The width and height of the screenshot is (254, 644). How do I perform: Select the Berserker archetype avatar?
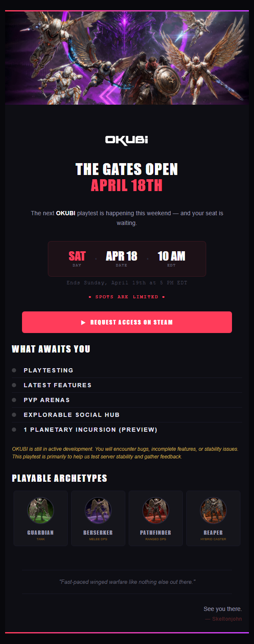point(98,511)
